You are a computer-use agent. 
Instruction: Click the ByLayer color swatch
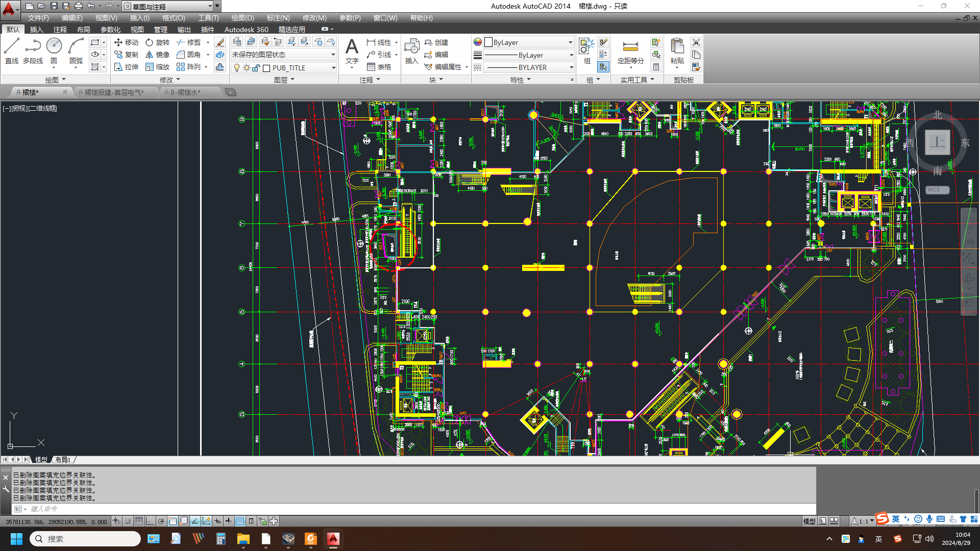coord(488,42)
